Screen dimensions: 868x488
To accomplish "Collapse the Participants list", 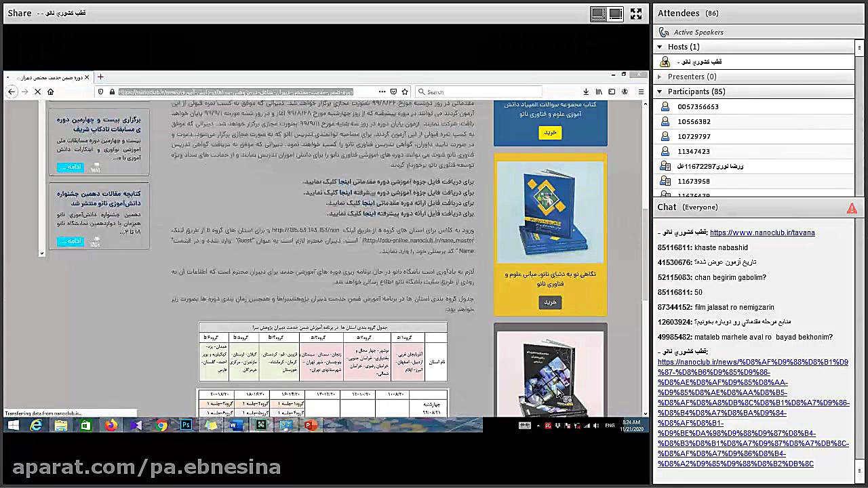I will pyautogui.click(x=659, y=91).
